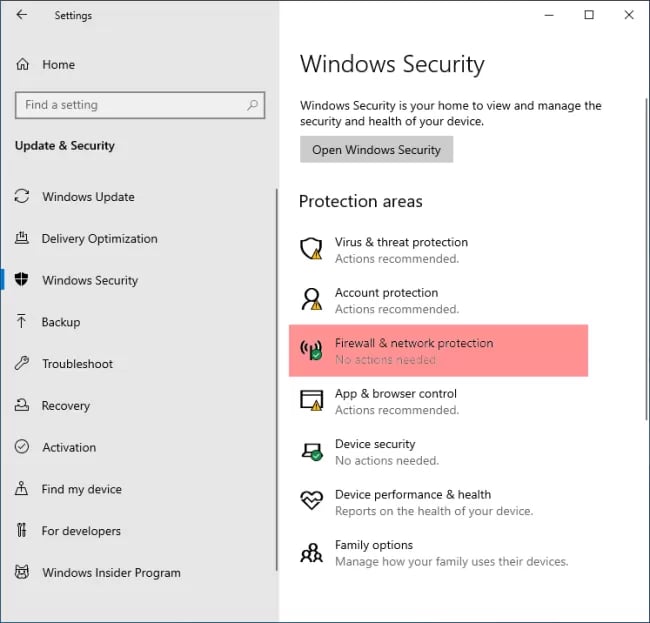This screenshot has width=650, height=623.
Task: Click the Troubleshoot wrench icon
Action: 22,363
